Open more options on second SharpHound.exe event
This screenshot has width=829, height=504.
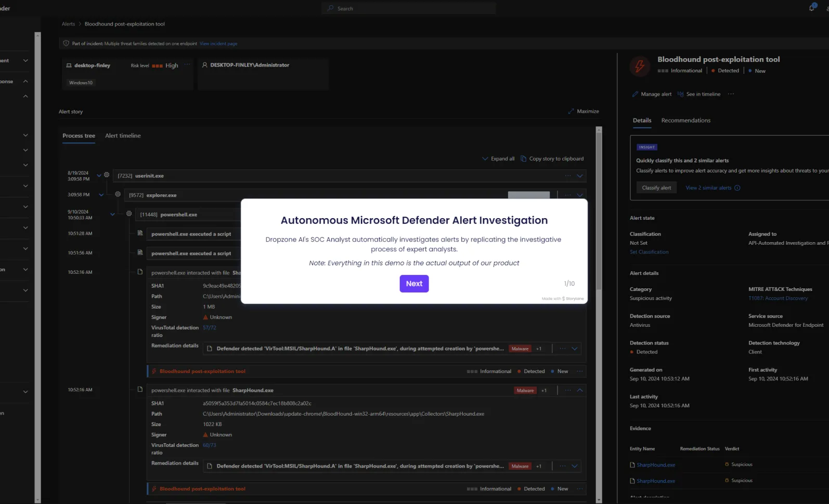[568, 390]
